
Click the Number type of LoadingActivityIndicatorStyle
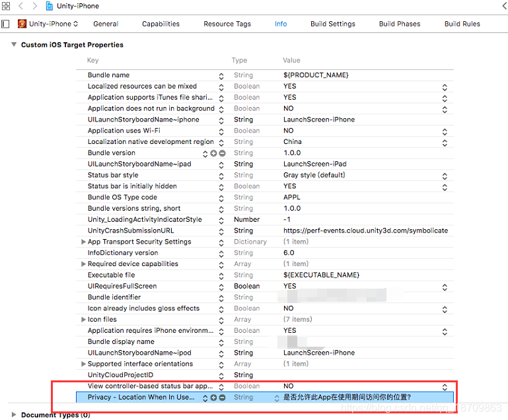point(246,219)
